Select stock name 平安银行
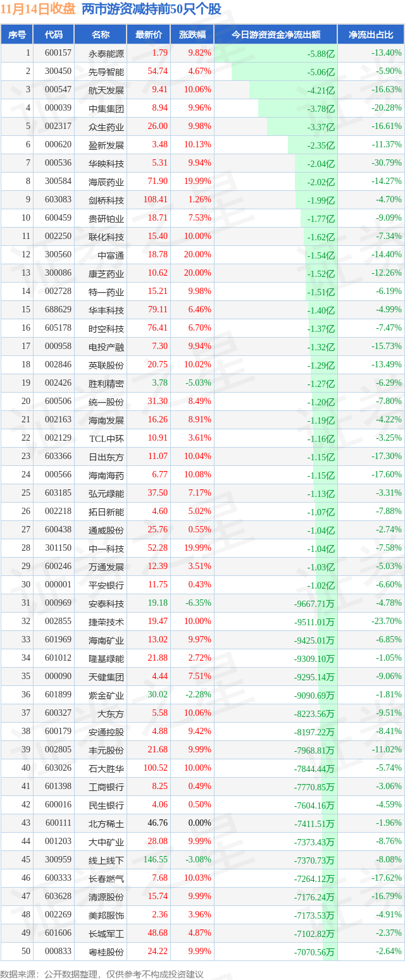Image resolution: width=405 pixels, height=980 pixels. point(106,585)
